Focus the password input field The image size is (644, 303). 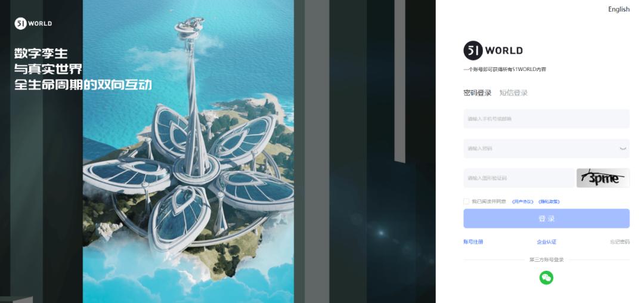546,148
